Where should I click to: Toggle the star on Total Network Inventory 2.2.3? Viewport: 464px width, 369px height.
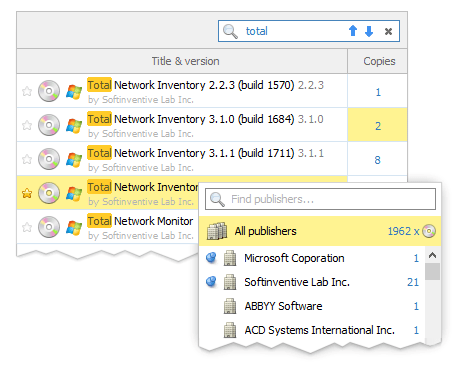coord(27,91)
